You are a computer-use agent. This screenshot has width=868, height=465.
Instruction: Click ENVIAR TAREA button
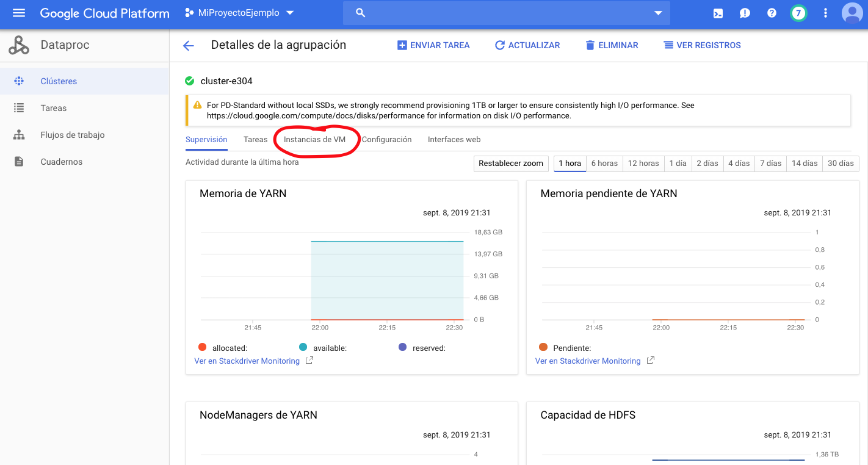[x=433, y=45]
